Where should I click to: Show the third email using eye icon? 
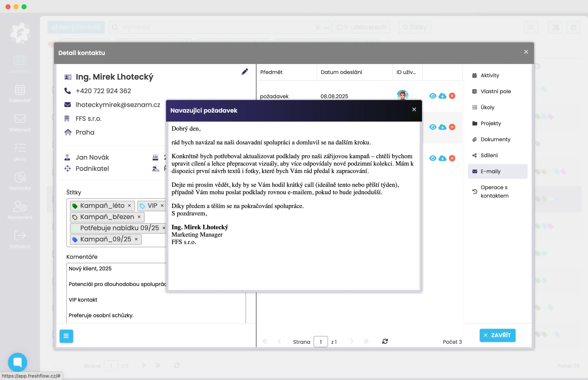pyautogui.click(x=433, y=158)
